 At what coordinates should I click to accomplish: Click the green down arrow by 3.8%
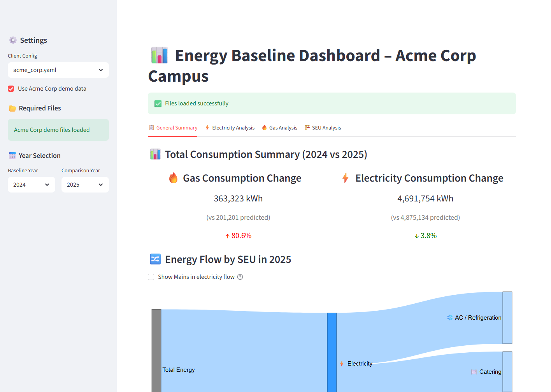coord(417,236)
